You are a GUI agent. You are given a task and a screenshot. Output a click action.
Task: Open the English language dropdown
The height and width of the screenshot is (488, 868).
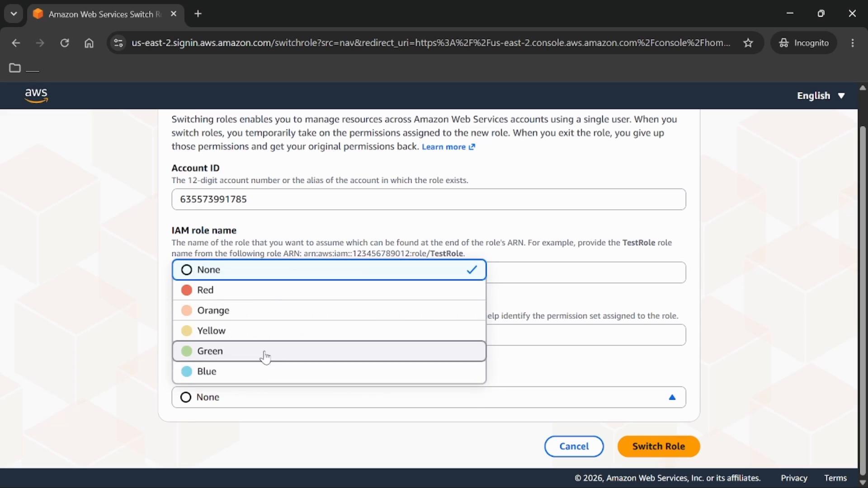(821, 96)
